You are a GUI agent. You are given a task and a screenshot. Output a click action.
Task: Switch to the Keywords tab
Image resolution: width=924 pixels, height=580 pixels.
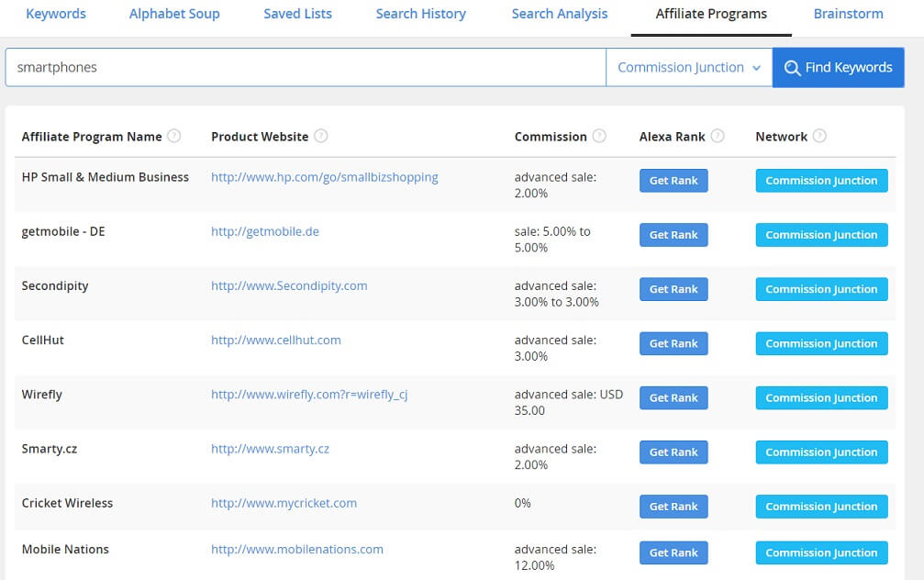[x=56, y=14]
